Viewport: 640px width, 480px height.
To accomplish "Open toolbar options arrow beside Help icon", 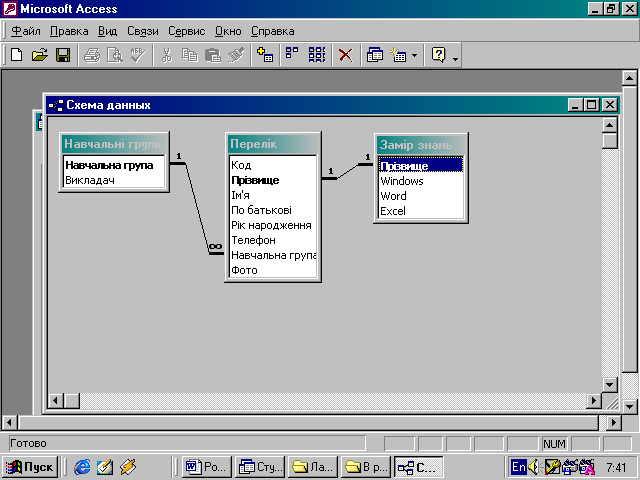I will (456, 59).
